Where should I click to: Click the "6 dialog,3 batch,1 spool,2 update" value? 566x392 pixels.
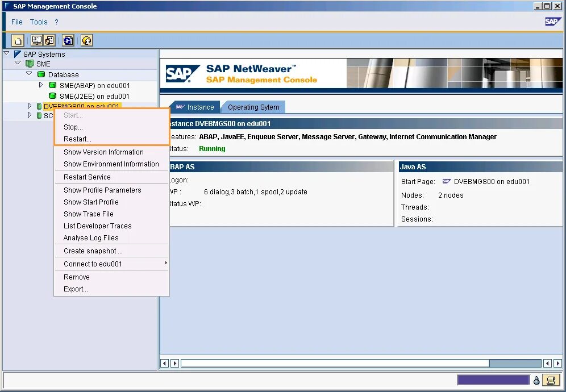(256, 192)
